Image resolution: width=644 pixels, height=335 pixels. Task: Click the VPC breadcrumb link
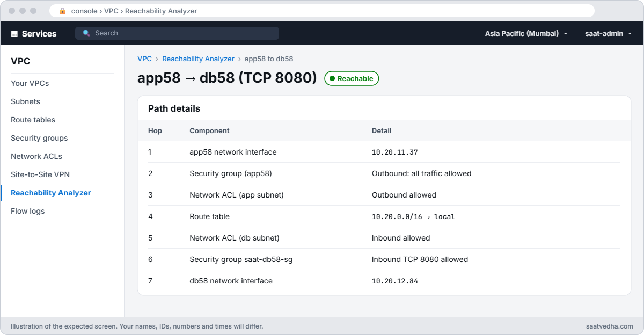click(x=144, y=59)
